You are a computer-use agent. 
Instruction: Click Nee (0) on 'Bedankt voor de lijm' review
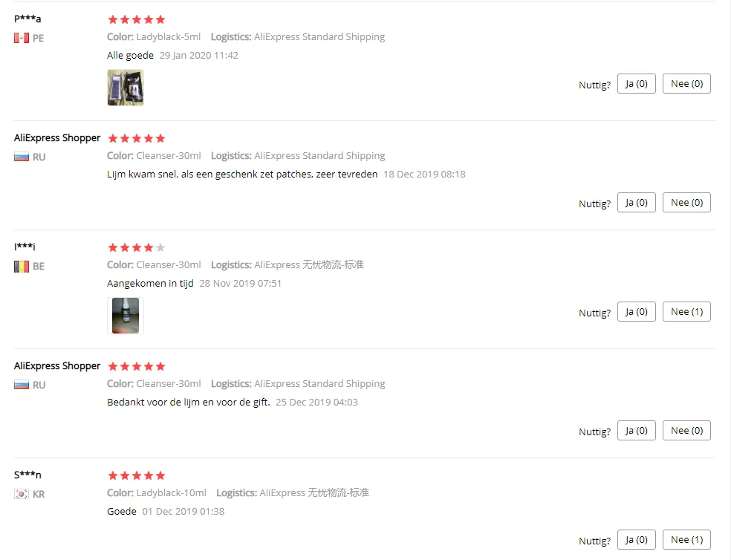pos(686,431)
